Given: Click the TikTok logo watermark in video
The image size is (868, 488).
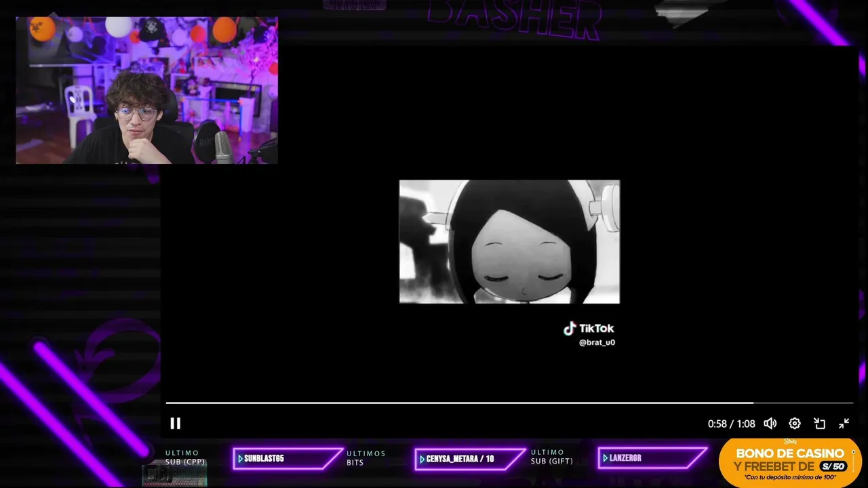Looking at the screenshot, I should click(589, 329).
